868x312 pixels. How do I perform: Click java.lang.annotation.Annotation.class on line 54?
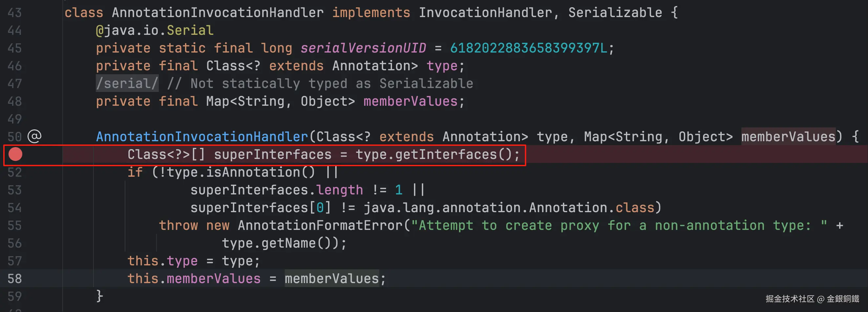point(509,208)
